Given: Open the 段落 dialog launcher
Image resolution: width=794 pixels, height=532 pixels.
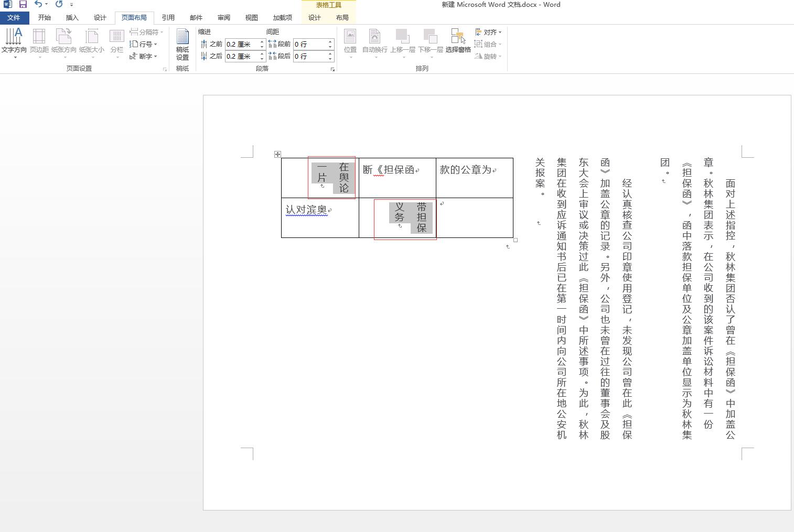Looking at the screenshot, I should click(x=332, y=69).
